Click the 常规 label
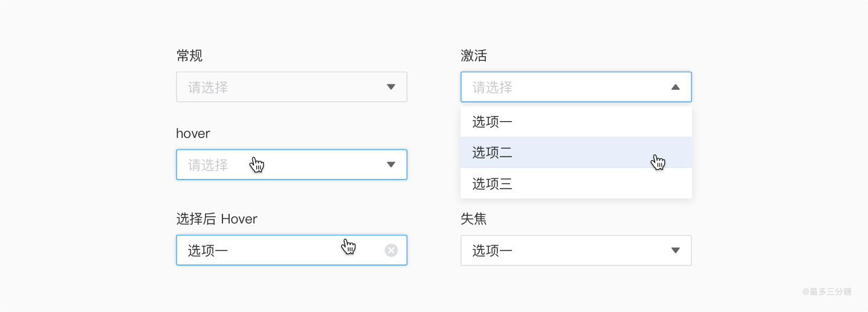868x312 pixels. (x=189, y=56)
